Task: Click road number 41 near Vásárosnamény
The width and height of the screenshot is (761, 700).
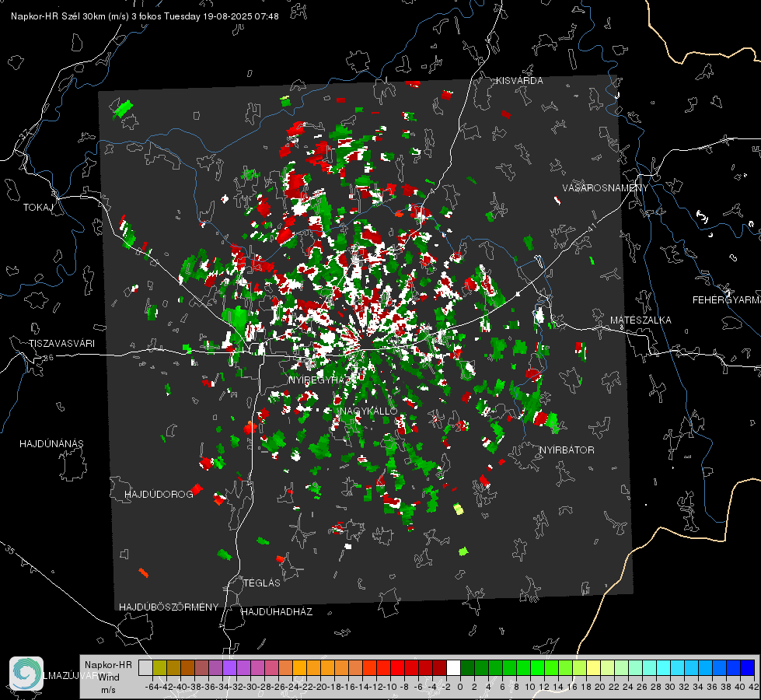Action: [592, 226]
